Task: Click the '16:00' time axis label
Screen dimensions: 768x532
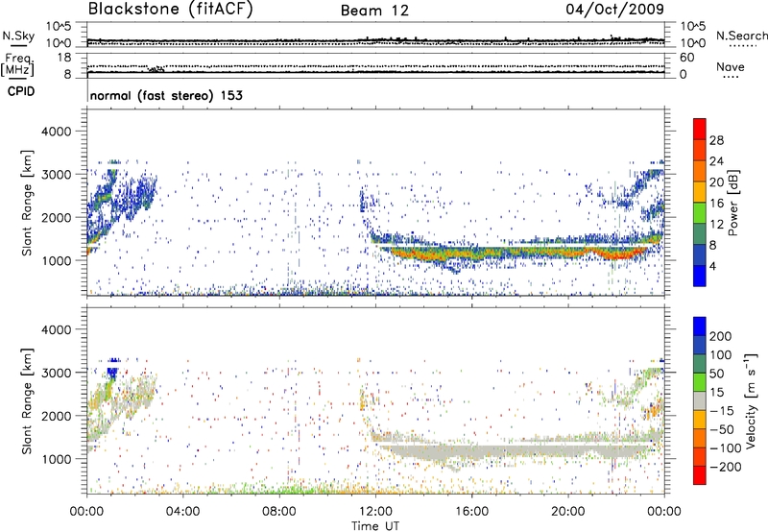Action: (471, 512)
